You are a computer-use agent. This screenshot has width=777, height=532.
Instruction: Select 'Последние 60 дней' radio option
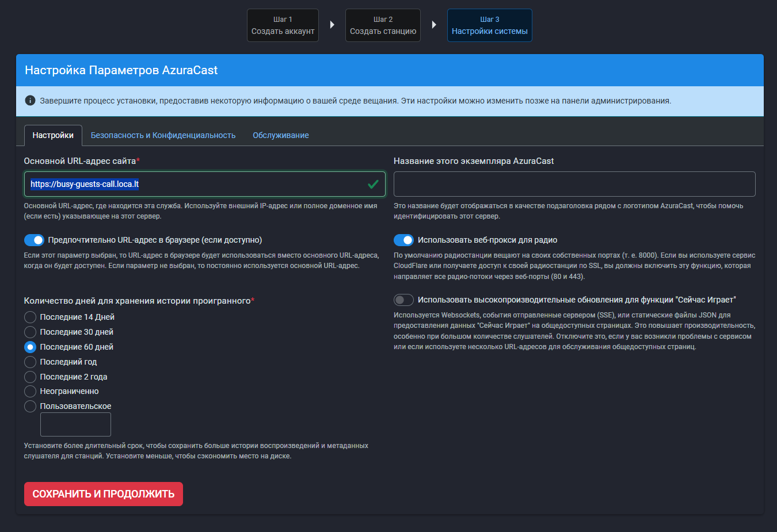coord(31,347)
